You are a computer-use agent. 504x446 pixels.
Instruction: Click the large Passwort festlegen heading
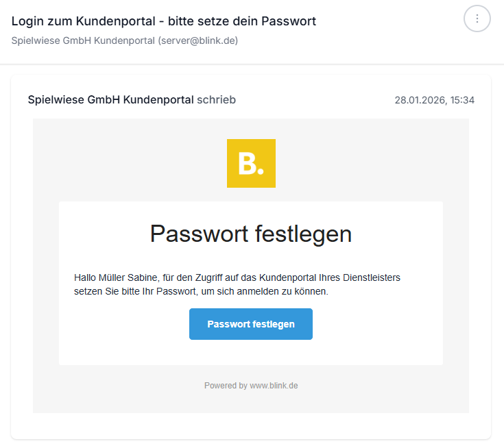[251, 234]
